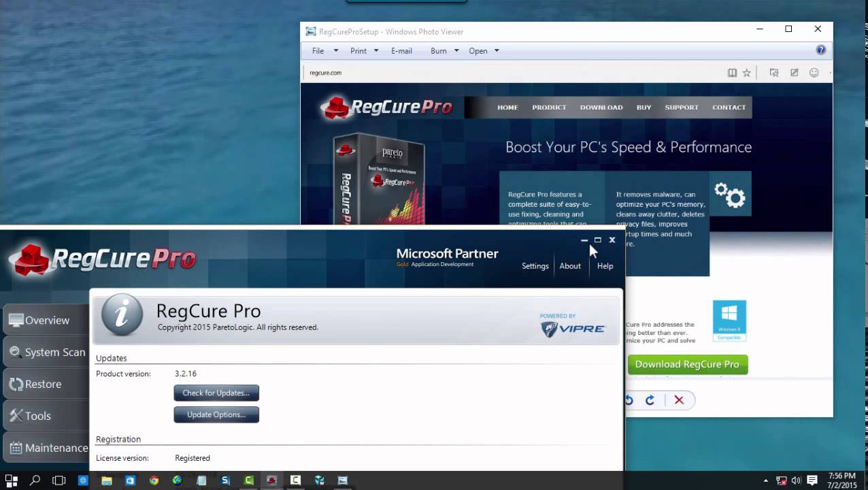Click the info icon beside RegCure Pro title
Screen dimensions: 868x490
coord(122,315)
